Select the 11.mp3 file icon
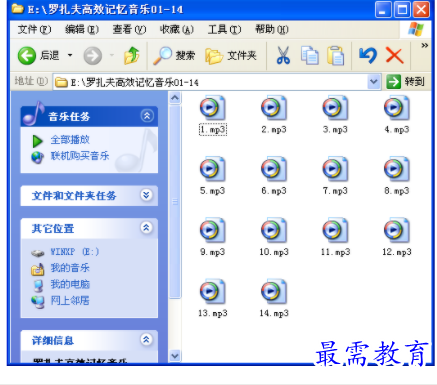Screen dimensions: 437x385 click(x=335, y=230)
